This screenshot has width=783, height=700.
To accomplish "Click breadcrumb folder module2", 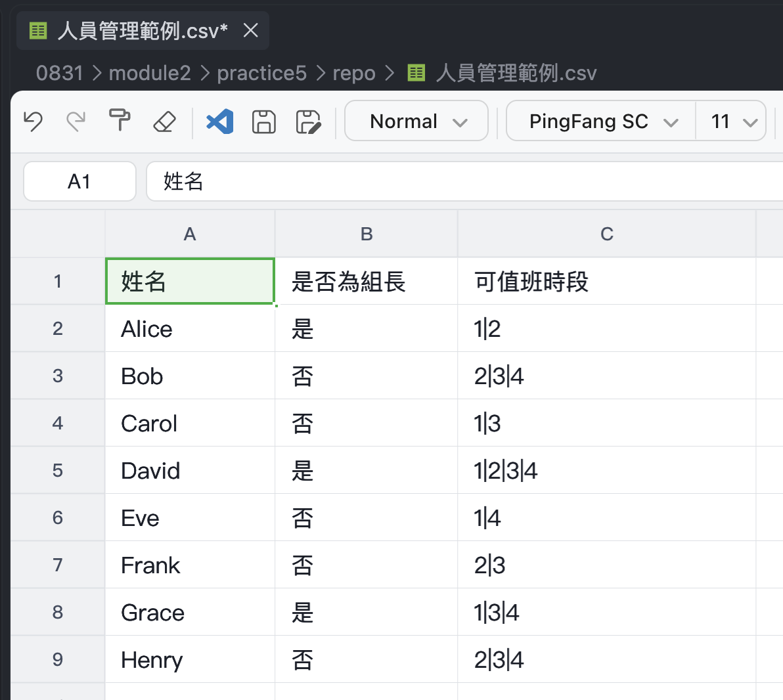I will pos(150,74).
